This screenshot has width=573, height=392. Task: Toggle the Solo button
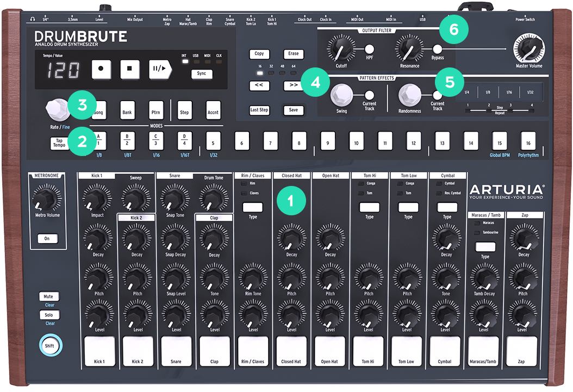click(49, 315)
